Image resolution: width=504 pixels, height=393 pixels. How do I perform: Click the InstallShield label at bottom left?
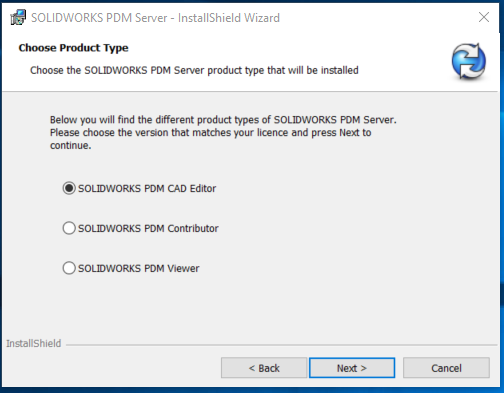(x=34, y=343)
